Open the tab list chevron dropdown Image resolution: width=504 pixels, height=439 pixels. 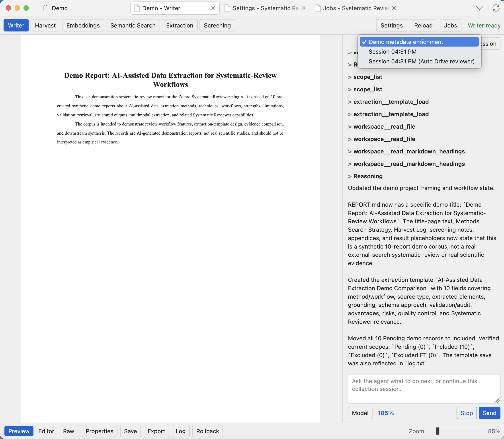pos(480,8)
